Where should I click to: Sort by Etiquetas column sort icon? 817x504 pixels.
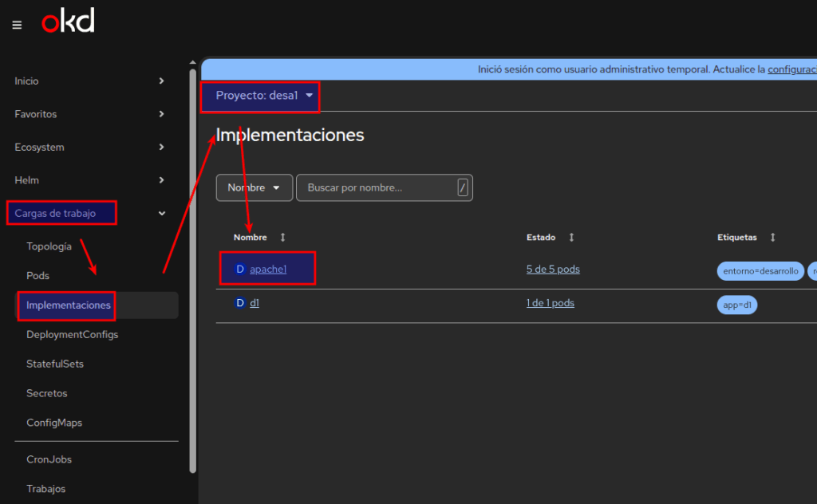(773, 238)
